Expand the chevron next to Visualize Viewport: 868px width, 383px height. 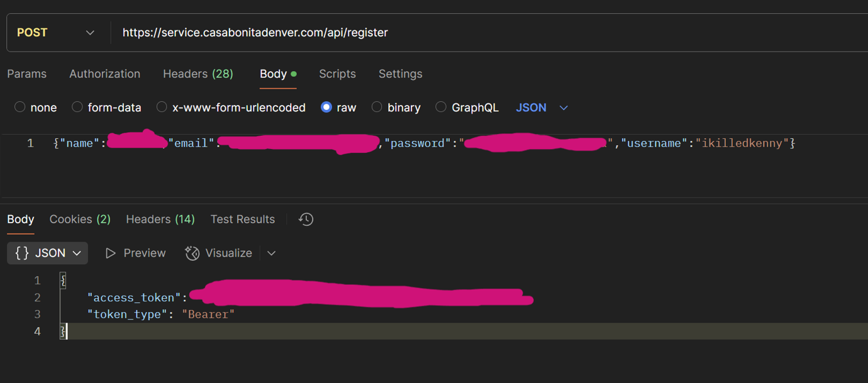[x=272, y=253]
